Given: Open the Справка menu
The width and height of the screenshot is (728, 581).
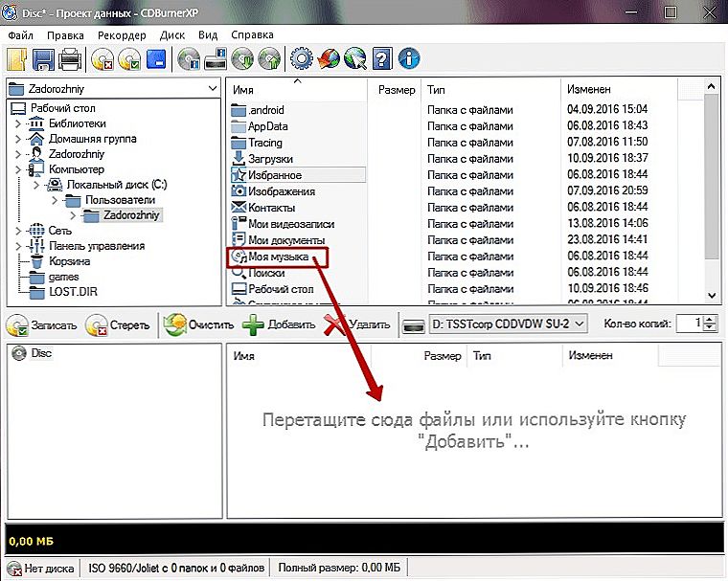Looking at the screenshot, I should [252, 35].
